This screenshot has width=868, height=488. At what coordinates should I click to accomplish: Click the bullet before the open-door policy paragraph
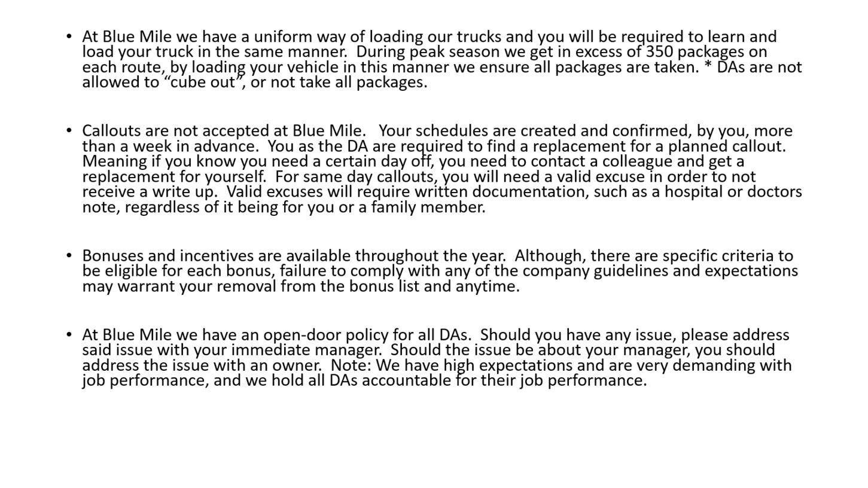pyautogui.click(x=69, y=335)
